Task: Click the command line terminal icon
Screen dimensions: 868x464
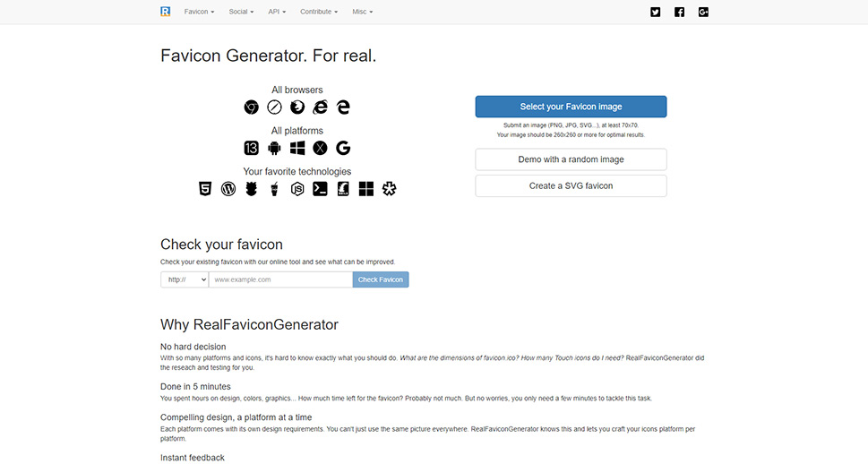Action: coord(320,189)
